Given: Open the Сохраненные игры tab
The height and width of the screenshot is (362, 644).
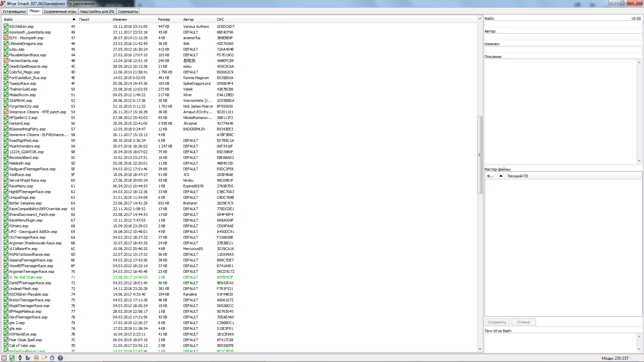Looking at the screenshot, I should 60,11.
